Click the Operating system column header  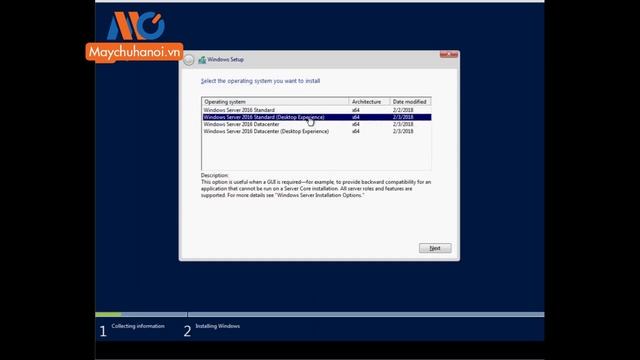[275, 102]
